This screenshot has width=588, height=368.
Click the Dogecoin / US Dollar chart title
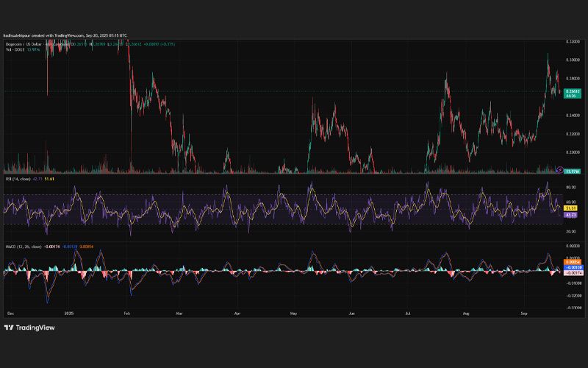tap(24, 44)
